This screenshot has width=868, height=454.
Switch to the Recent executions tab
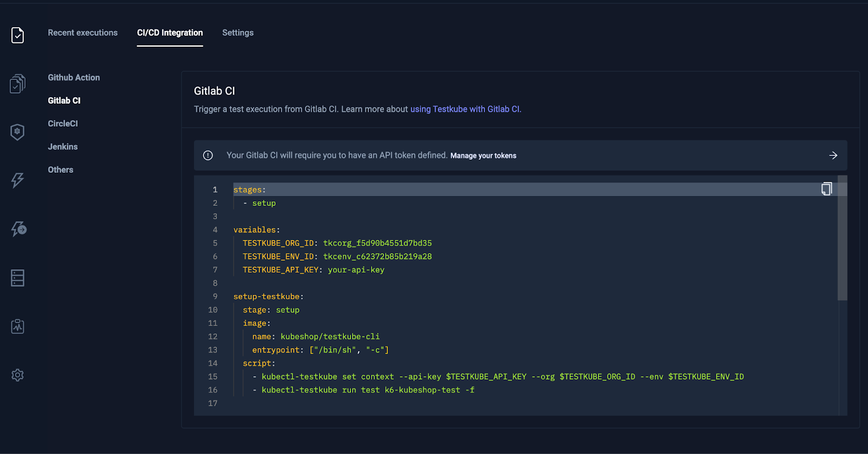pyautogui.click(x=82, y=33)
